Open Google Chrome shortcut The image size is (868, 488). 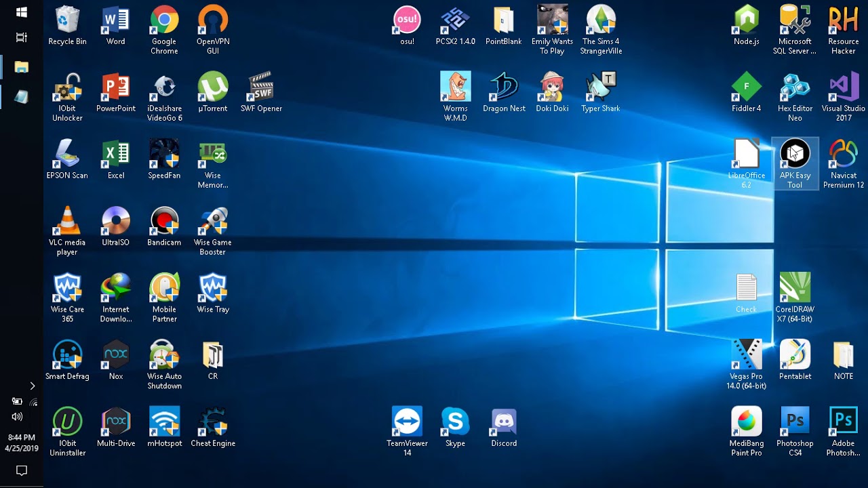click(164, 30)
